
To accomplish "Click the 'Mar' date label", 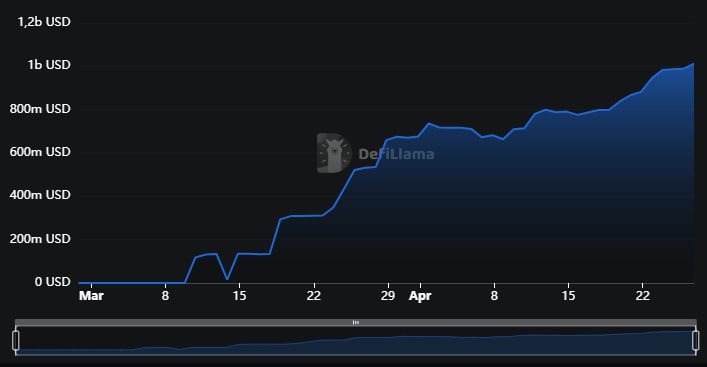I will pos(91,296).
